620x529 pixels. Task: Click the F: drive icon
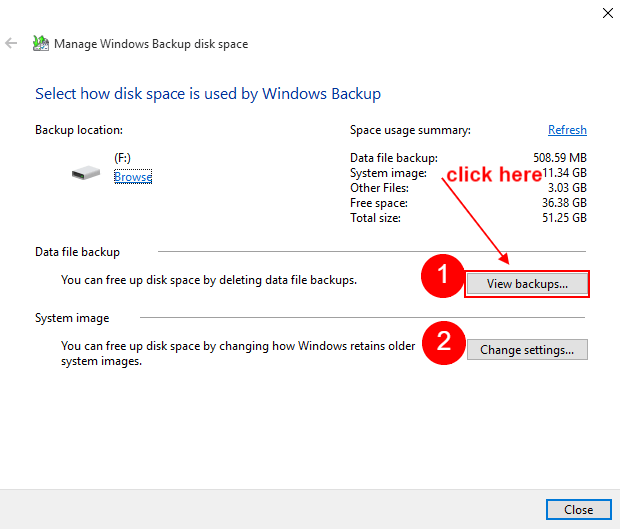86,173
